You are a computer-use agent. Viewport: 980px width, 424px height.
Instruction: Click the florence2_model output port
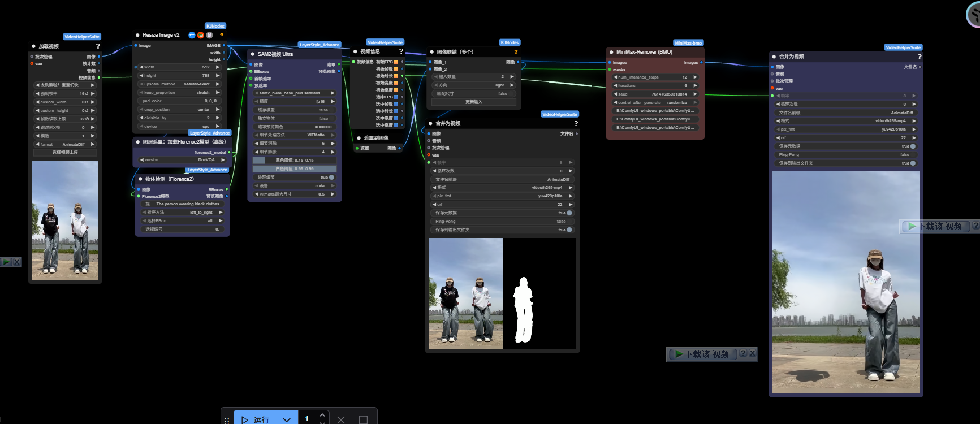tap(229, 152)
